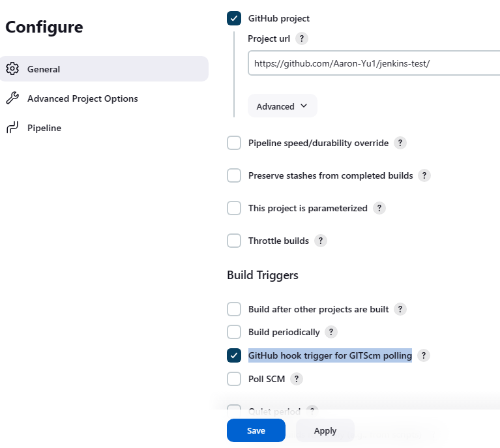Viewport: 500px width, 448px height.
Task: Tick the Poll SCM checkbox
Action: [234, 379]
